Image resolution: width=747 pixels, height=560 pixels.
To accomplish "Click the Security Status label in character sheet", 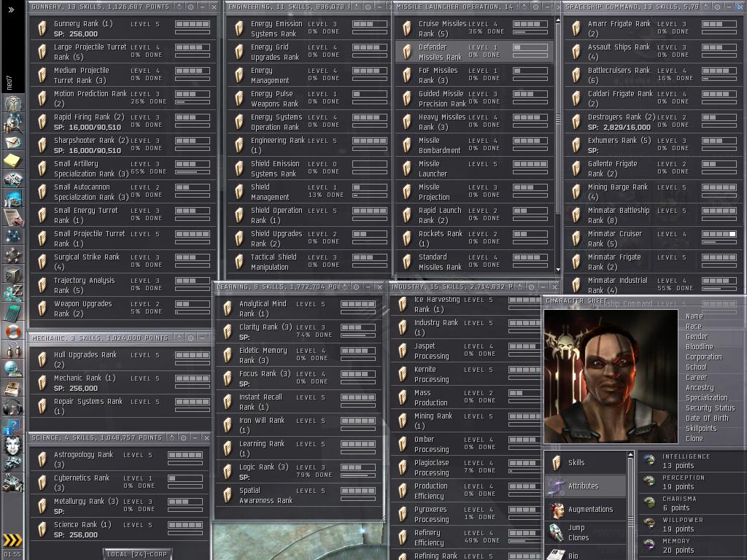I will point(710,408).
